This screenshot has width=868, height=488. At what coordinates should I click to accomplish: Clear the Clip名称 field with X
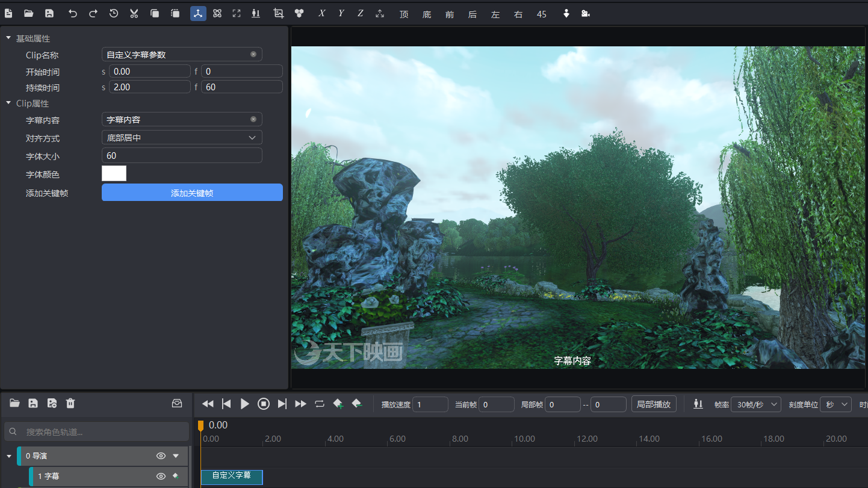point(253,54)
